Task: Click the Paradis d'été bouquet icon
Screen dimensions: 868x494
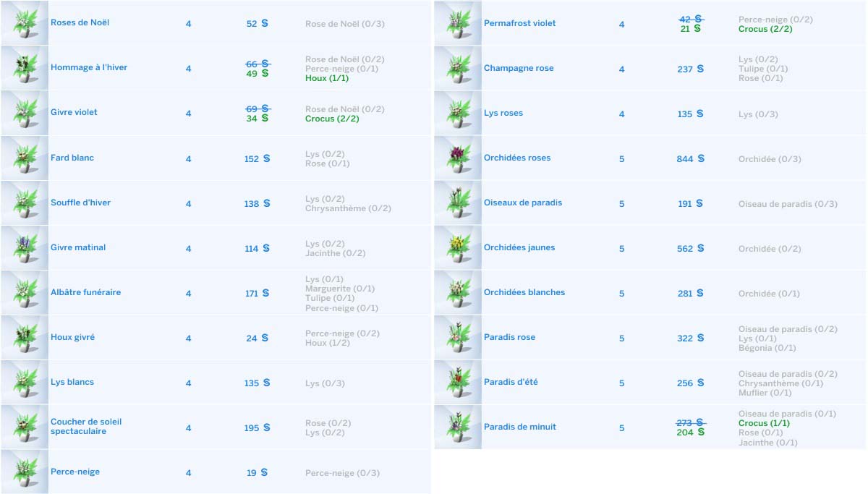Action: tap(458, 383)
